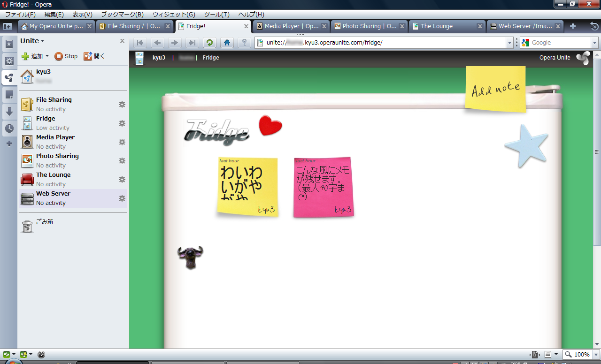Screen dimensions: 601x364
Task: Toggle the panel sidebar with the tab bar button
Action: [x=7, y=26]
